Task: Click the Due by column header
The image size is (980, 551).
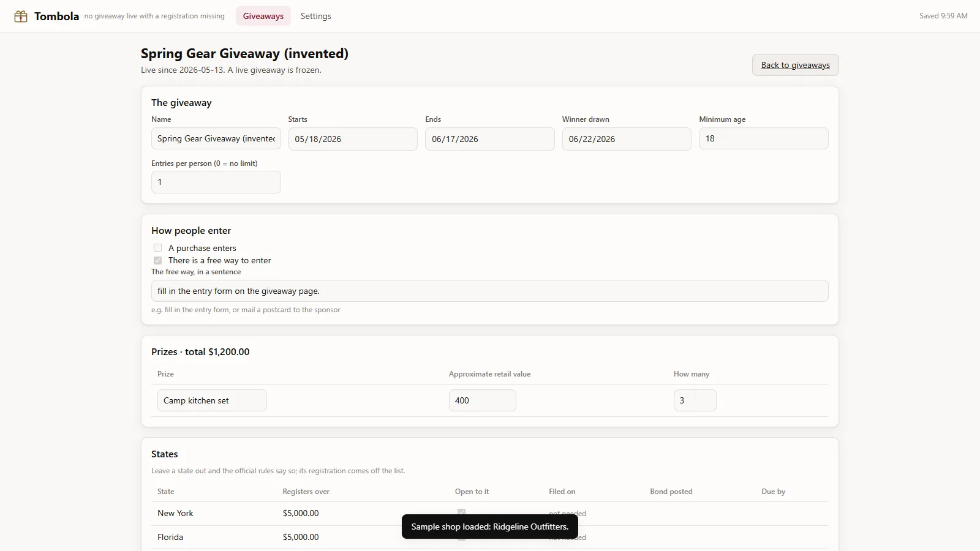Action: pos(773,492)
